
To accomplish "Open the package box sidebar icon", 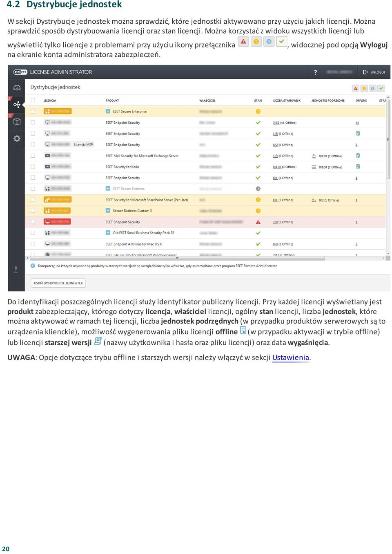I will 17,122.
